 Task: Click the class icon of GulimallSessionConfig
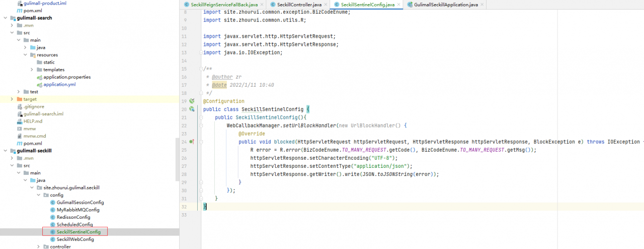52,202
